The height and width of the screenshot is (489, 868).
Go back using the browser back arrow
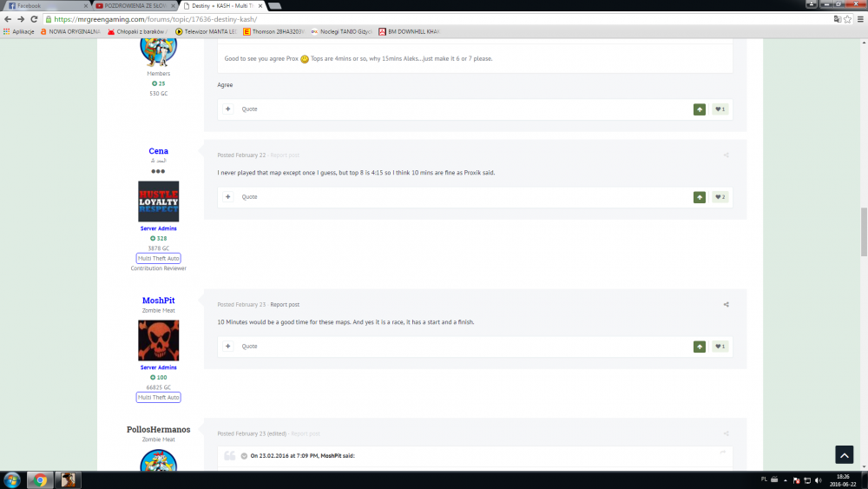pyautogui.click(x=8, y=18)
